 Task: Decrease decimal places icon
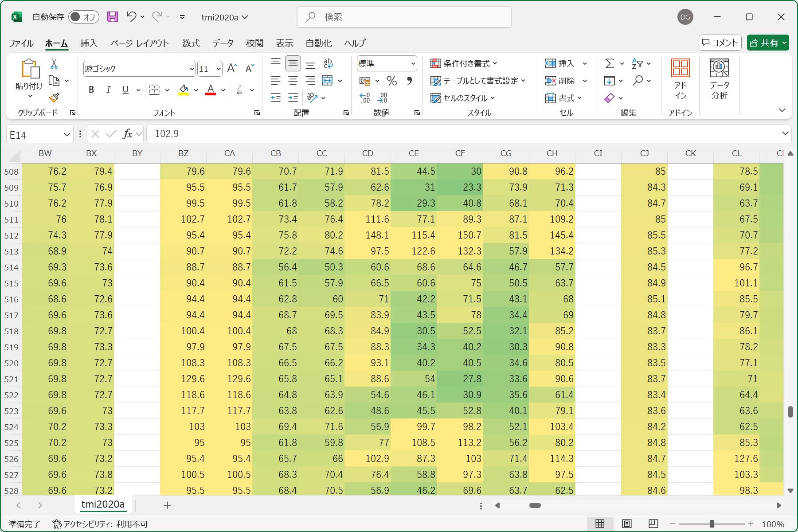(x=382, y=98)
